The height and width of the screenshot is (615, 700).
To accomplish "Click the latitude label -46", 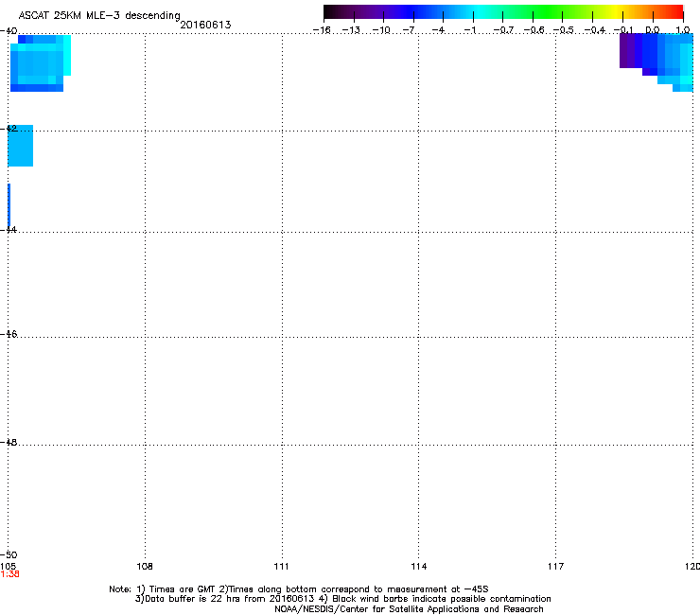I will pos(9,334).
